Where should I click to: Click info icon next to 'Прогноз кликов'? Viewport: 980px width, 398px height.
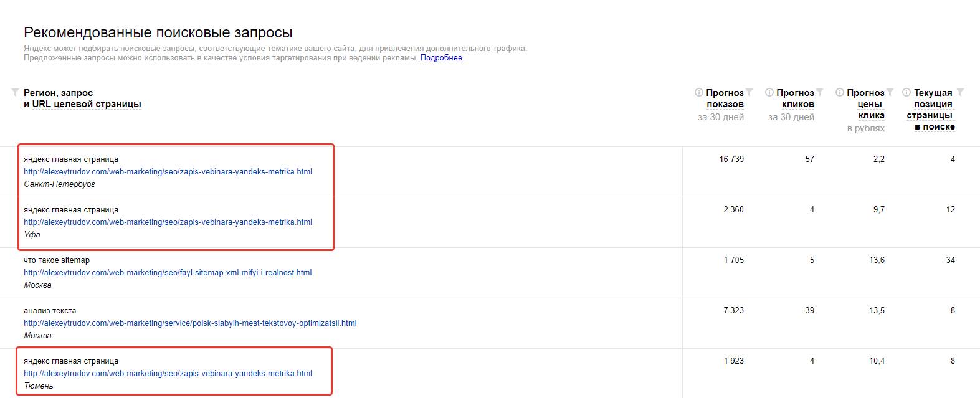(x=769, y=92)
